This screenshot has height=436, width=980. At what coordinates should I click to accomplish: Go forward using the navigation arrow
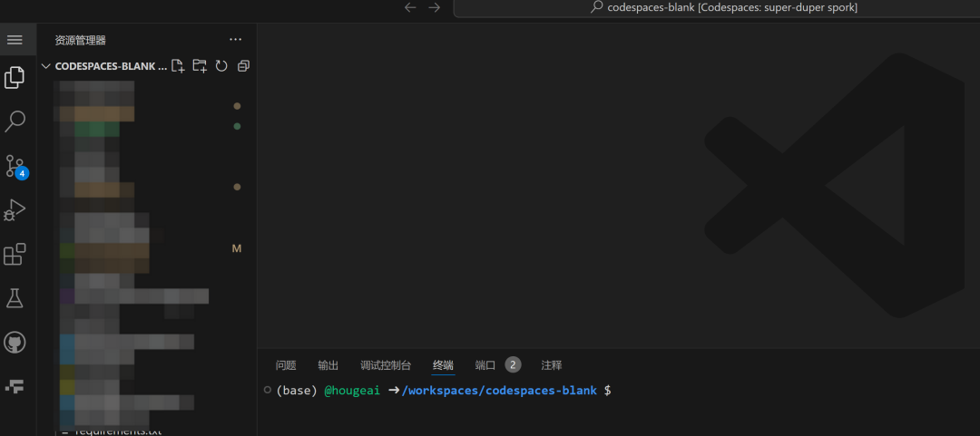tap(435, 7)
